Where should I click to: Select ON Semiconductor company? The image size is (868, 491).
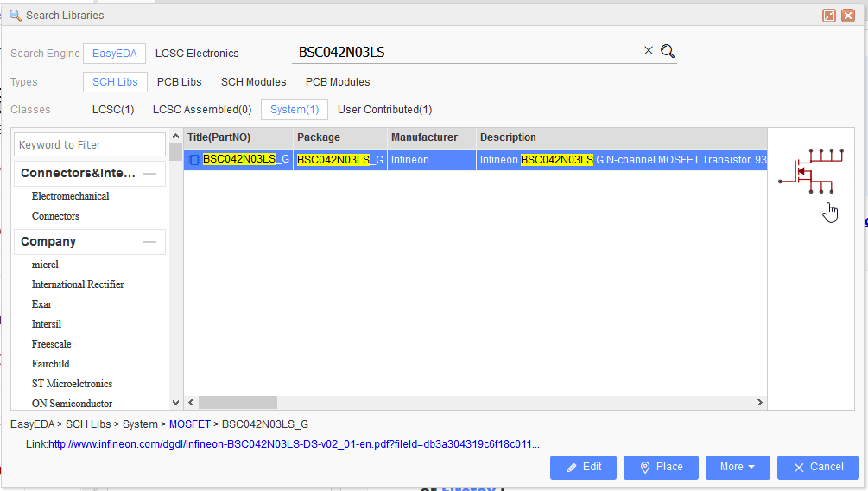pyautogui.click(x=72, y=404)
